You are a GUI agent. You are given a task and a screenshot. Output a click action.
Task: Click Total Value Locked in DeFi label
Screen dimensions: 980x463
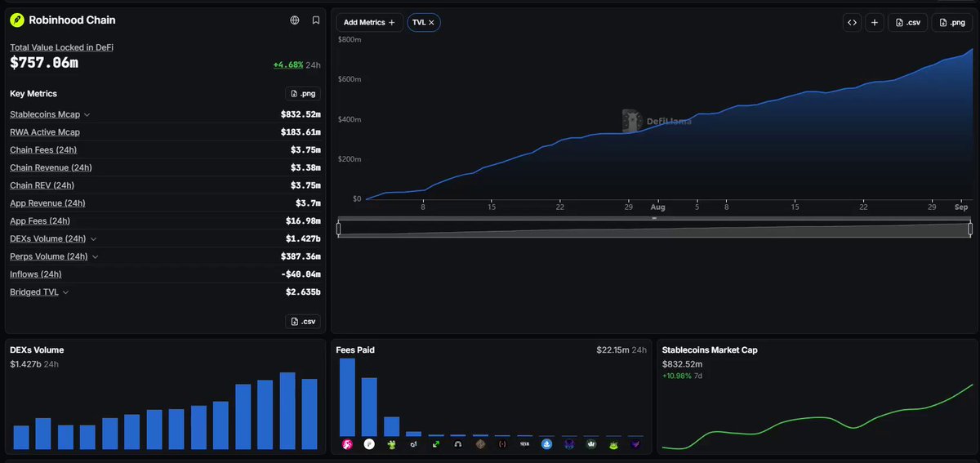click(61, 47)
